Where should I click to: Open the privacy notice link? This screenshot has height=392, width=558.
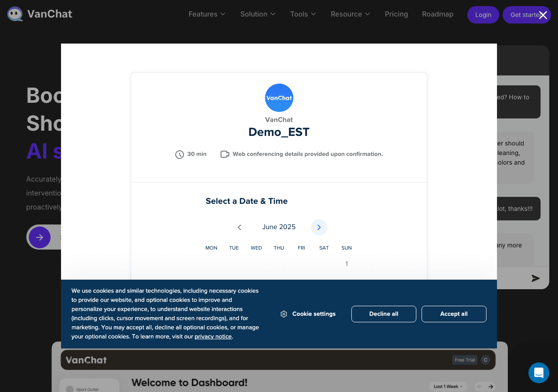tap(213, 337)
